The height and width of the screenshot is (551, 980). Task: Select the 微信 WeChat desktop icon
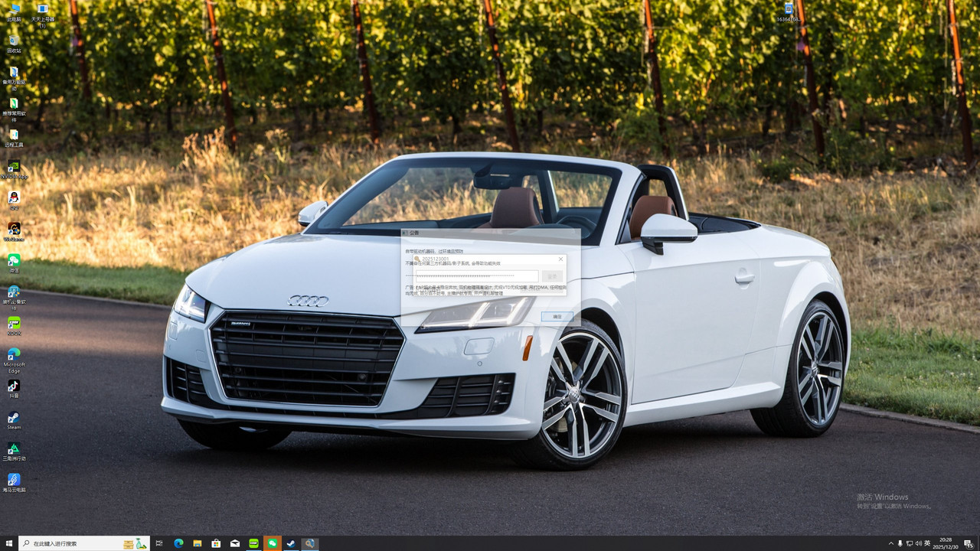(14, 263)
